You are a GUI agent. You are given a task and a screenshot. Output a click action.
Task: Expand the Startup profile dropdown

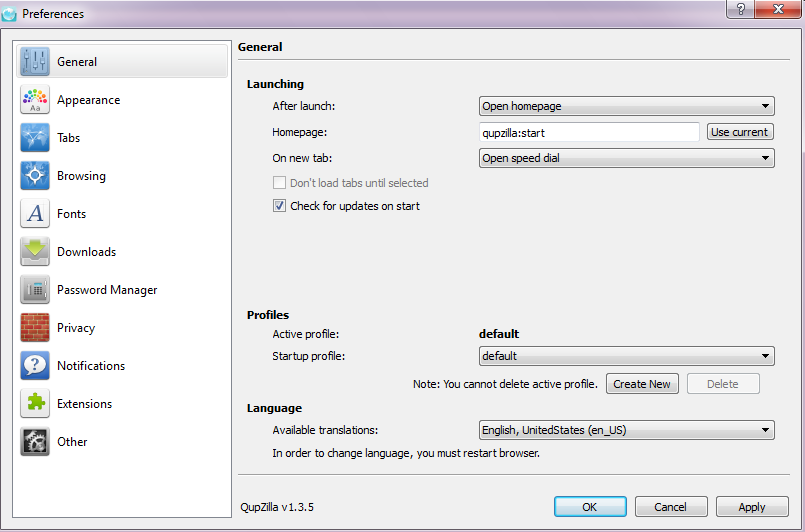626,356
